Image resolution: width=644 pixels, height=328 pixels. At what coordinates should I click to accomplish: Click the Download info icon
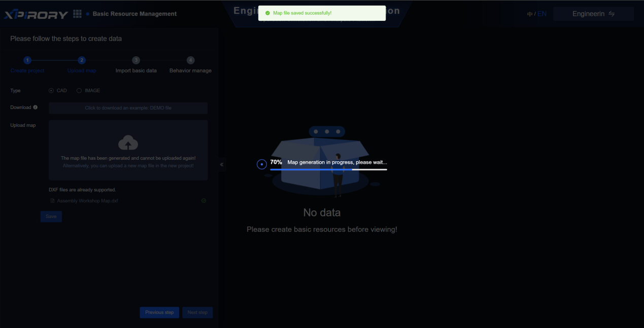(36, 107)
